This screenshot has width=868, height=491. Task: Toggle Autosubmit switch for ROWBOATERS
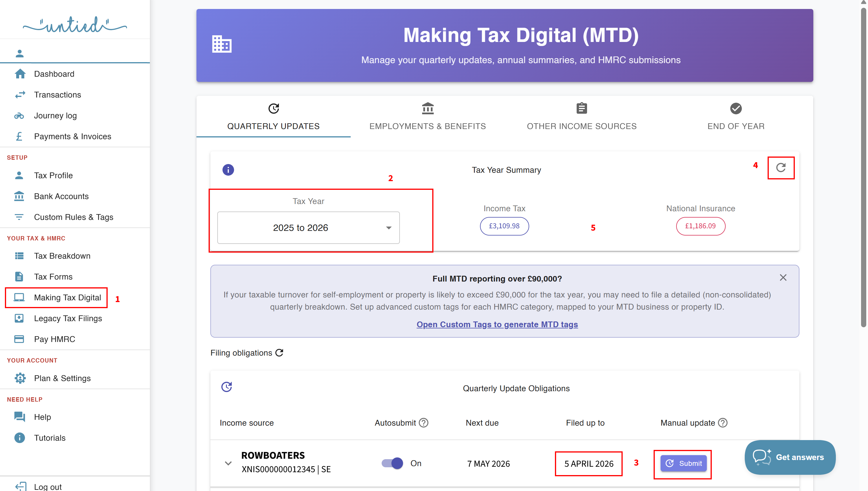392,463
